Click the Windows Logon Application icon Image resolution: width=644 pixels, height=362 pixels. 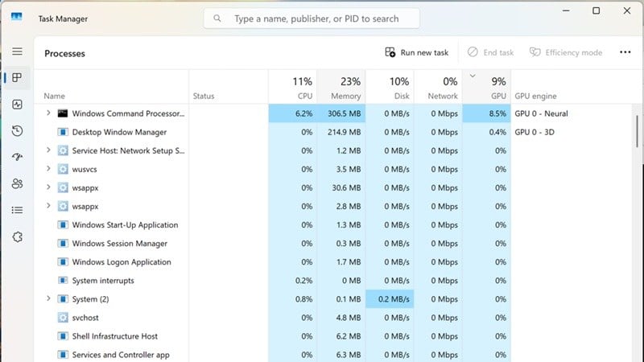click(63, 262)
